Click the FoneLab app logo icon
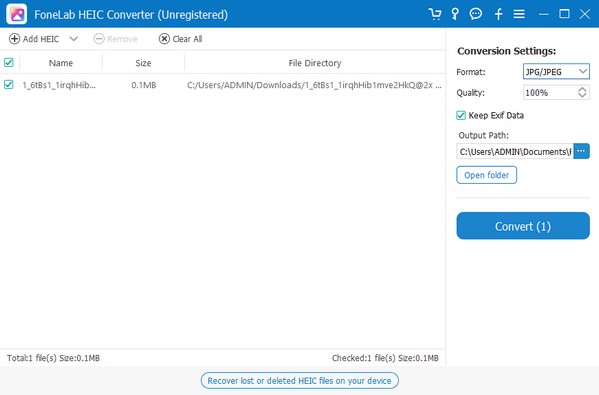This screenshot has width=599, height=395. tap(16, 14)
